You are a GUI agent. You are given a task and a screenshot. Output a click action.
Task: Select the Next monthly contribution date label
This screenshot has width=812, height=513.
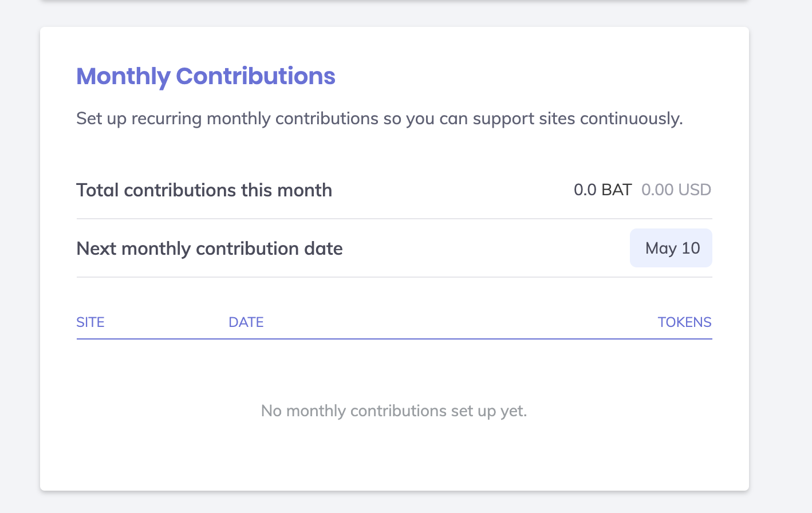tap(209, 248)
